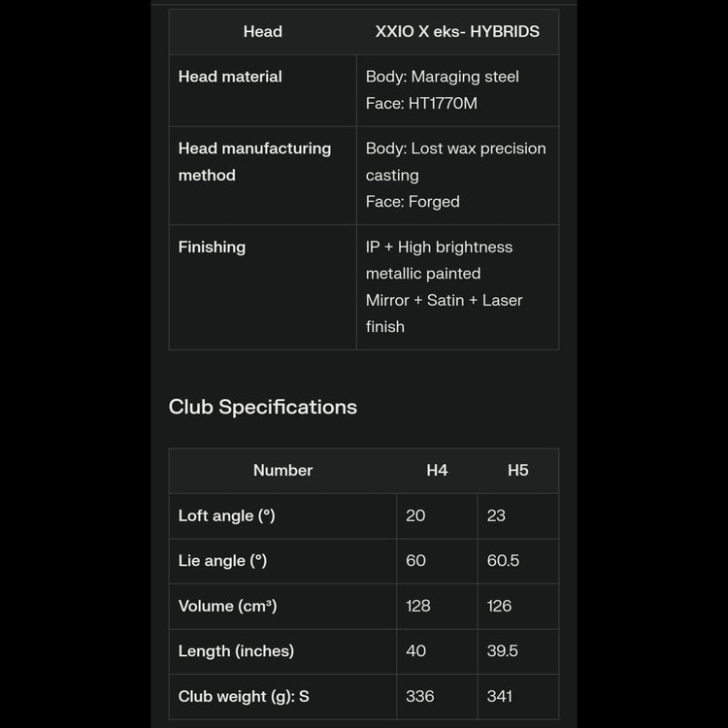Select the "Face: Forged" text
This screenshot has height=728, width=728.
(x=413, y=202)
